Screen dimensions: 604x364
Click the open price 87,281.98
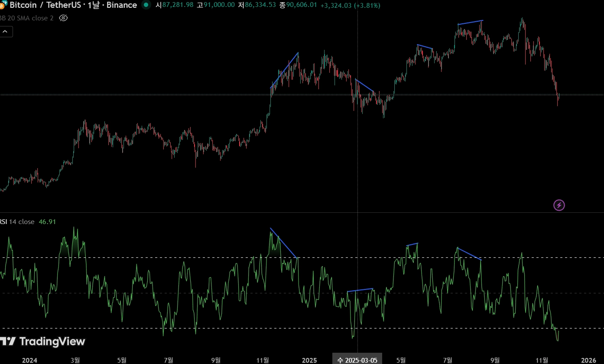(x=178, y=5)
